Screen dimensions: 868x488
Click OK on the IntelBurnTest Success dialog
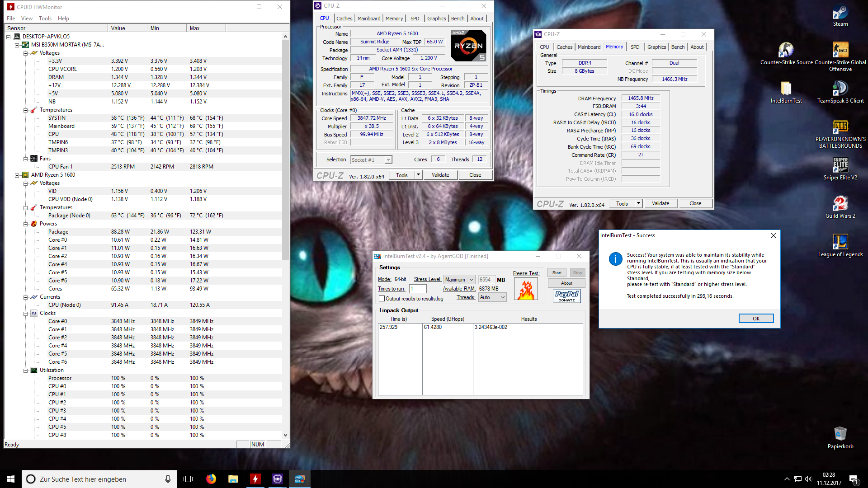tap(756, 318)
